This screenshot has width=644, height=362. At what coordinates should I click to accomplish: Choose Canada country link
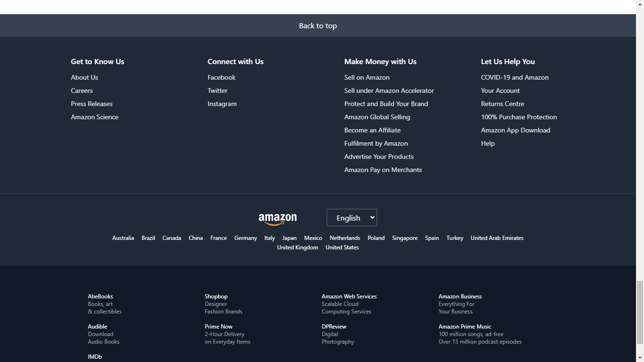point(172,238)
